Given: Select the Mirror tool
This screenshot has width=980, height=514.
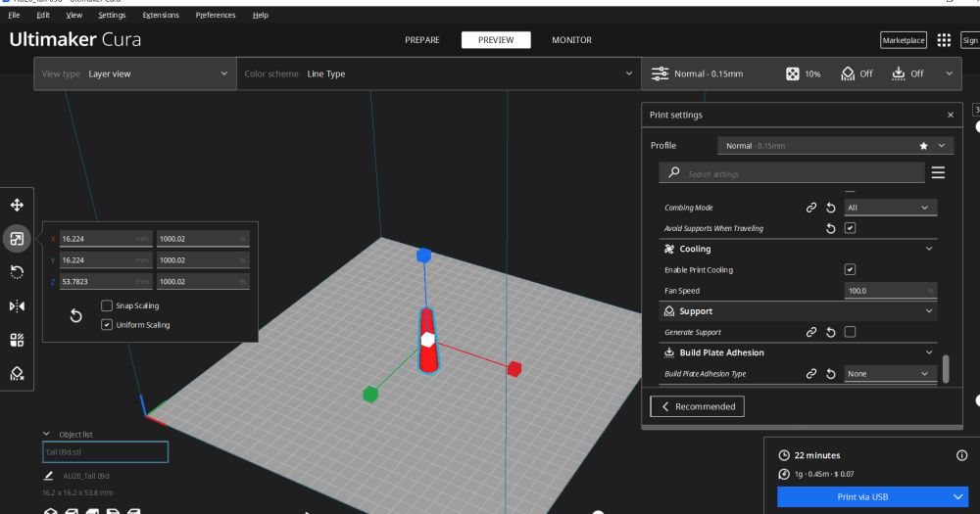Looking at the screenshot, I should pyautogui.click(x=17, y=306).
